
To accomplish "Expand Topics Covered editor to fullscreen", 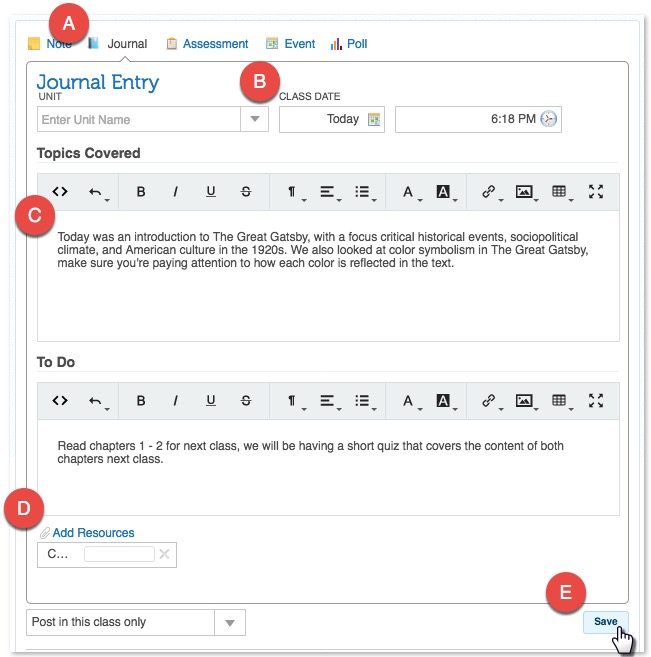I will tap(596, 192).
